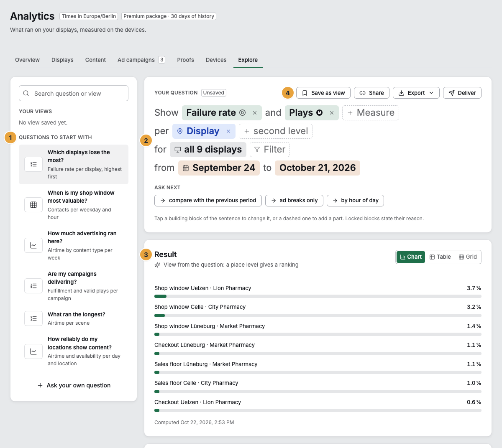This screenshot has height=448, width=502.
Task: Open the Displays tab
Action: 62,60
